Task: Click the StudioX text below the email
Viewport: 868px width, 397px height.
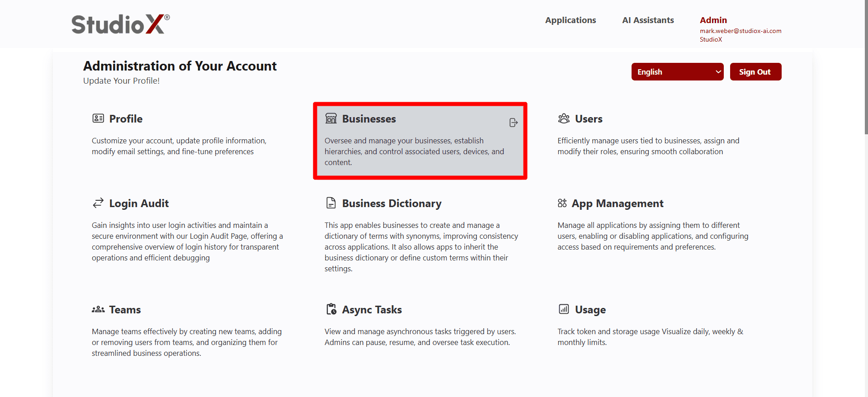Action: pyautogui.click(x=711, y=39)
